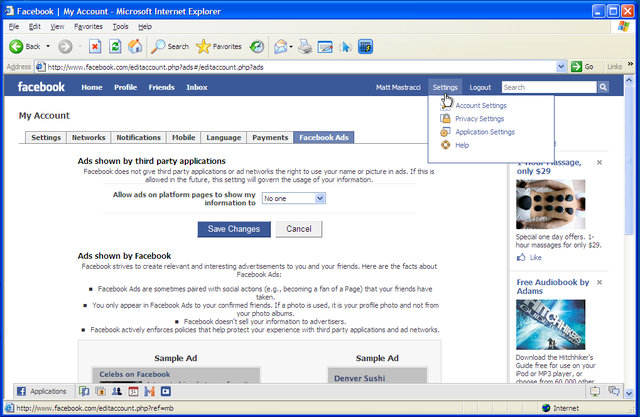640x417 pixels.
Task: Click the Cancel button
Action: pyautogui.click(x=299, y=229)
